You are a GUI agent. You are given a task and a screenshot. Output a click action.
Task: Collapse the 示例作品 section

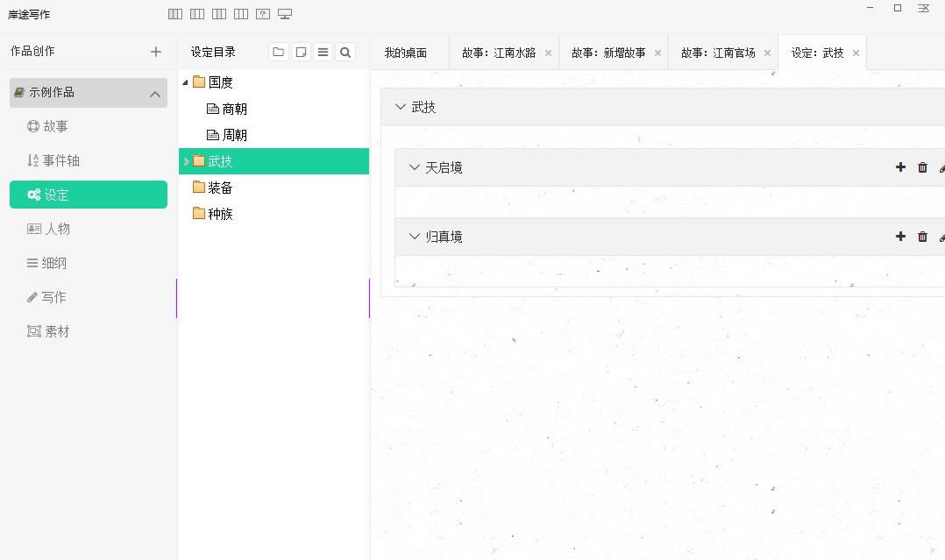[x=155, y=94]
